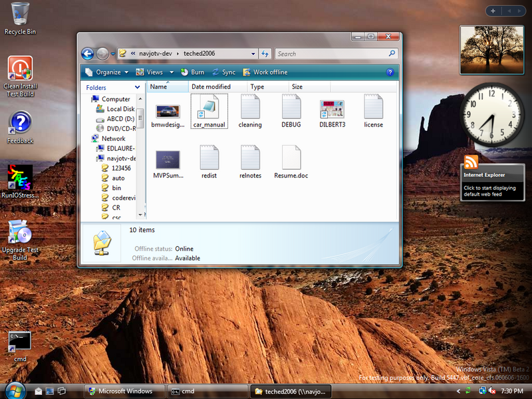Click the back navigation arrow
Viewport: 532px width, 399px height.
87,54
